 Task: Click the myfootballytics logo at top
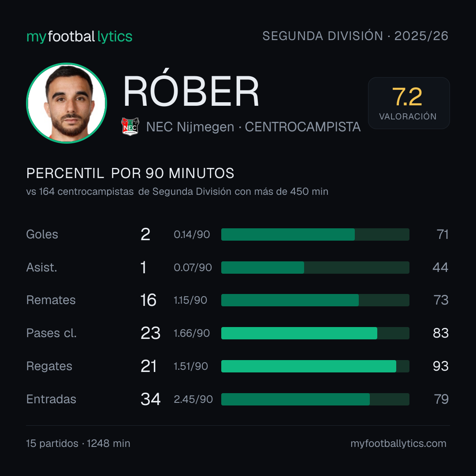(x=79, y=37)
